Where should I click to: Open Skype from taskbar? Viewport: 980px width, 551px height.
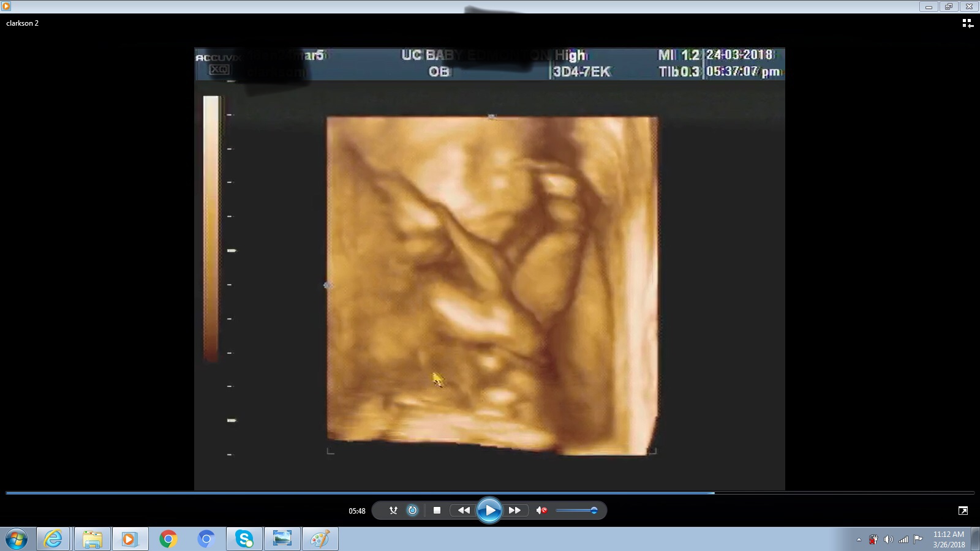[244, 539]
